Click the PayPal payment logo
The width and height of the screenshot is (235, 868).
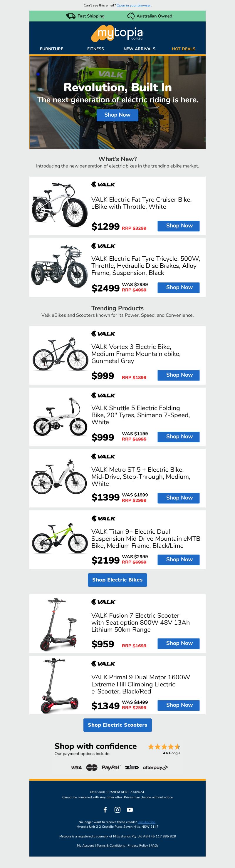point(111,767)
